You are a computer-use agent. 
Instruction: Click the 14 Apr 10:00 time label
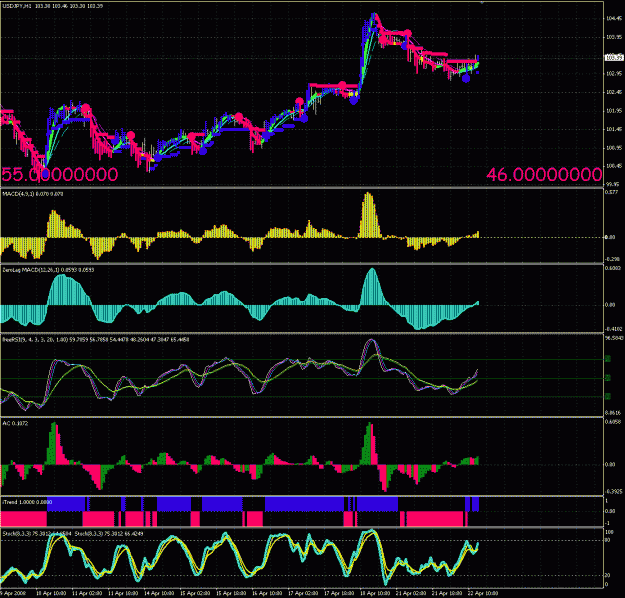coord(159,593)
